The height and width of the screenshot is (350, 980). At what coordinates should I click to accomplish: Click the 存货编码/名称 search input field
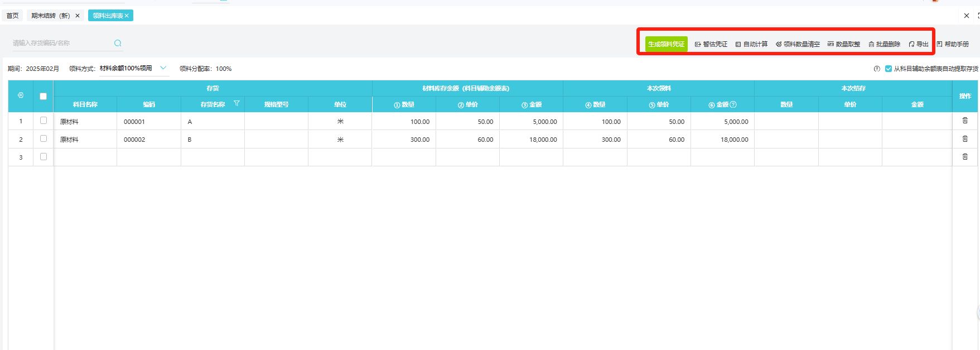pos(61,43)
